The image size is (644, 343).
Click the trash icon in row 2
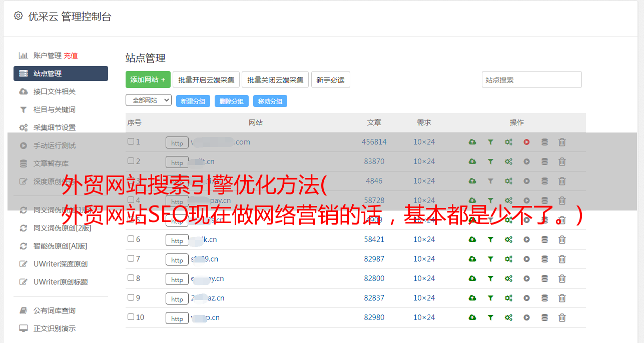tap(562, 161)
